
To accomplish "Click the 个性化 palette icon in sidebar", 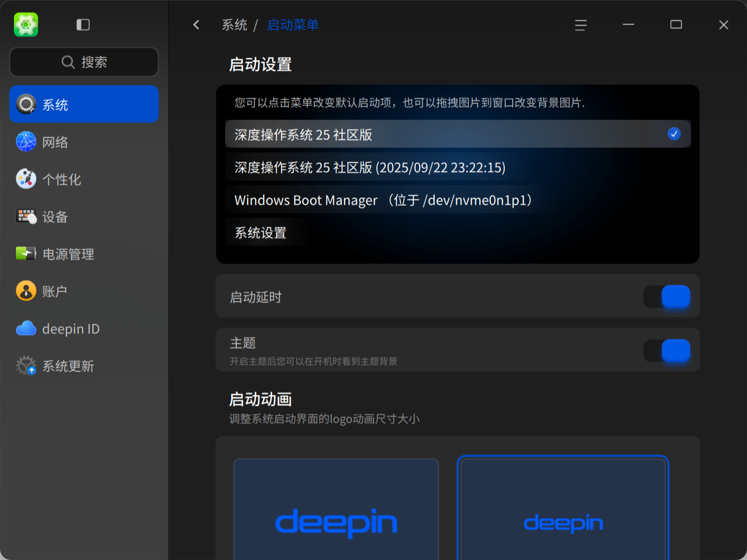I will 26,179.
